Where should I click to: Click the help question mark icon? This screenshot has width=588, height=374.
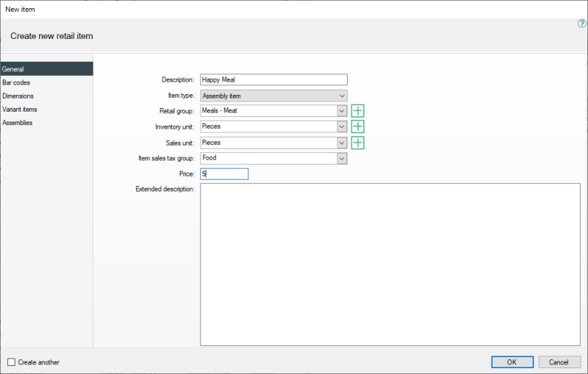click(x=581, y=24)
